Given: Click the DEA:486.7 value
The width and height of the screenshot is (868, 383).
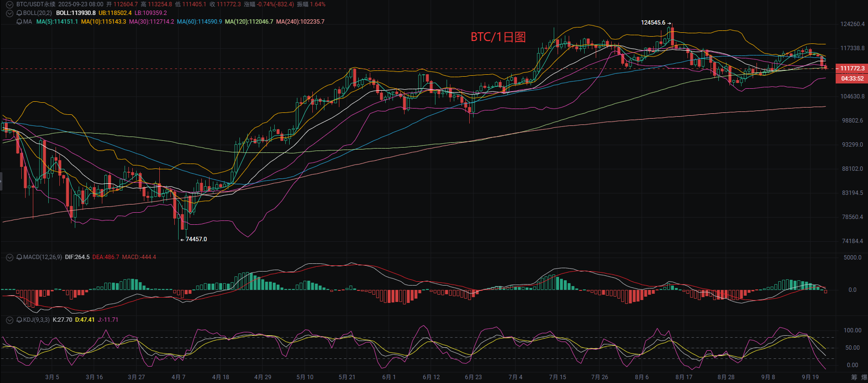Looking at the screenshot, I should click(x=106, y=257).
